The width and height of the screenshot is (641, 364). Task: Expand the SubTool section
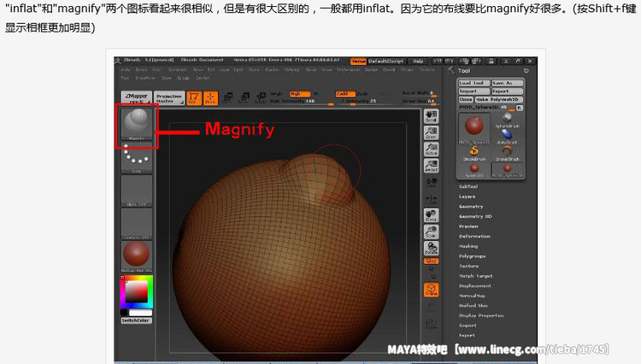pyautogui.click(x=468, y=186)
